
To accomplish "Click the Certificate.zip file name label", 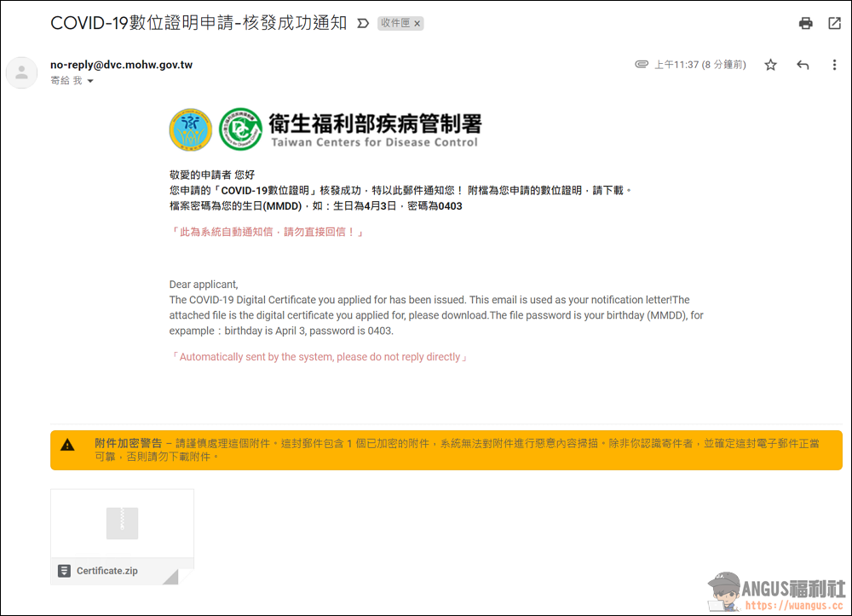I will [107, 571].
